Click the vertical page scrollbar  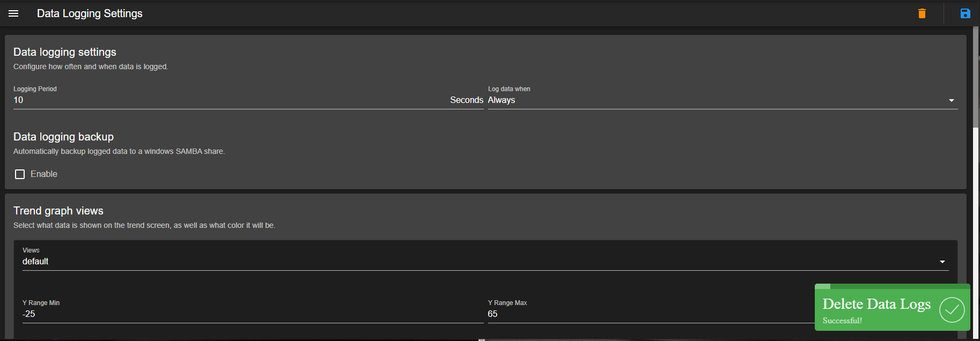[x=976, y=182]
